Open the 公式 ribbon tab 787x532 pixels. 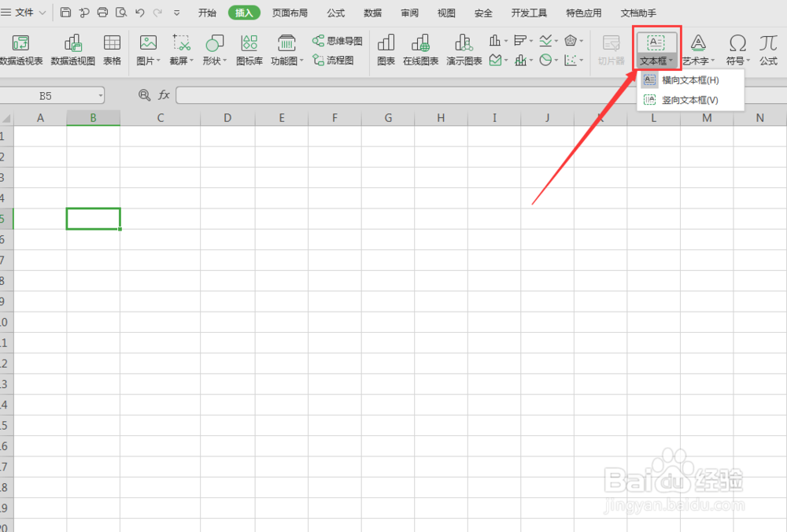click(x=336, y=13)
